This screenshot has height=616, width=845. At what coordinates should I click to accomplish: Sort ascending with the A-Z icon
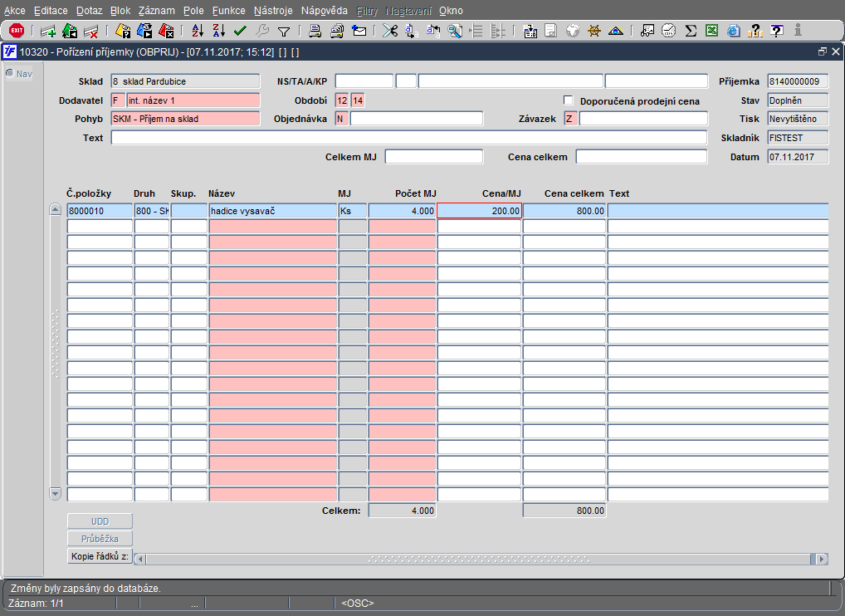tap(198, 32)
